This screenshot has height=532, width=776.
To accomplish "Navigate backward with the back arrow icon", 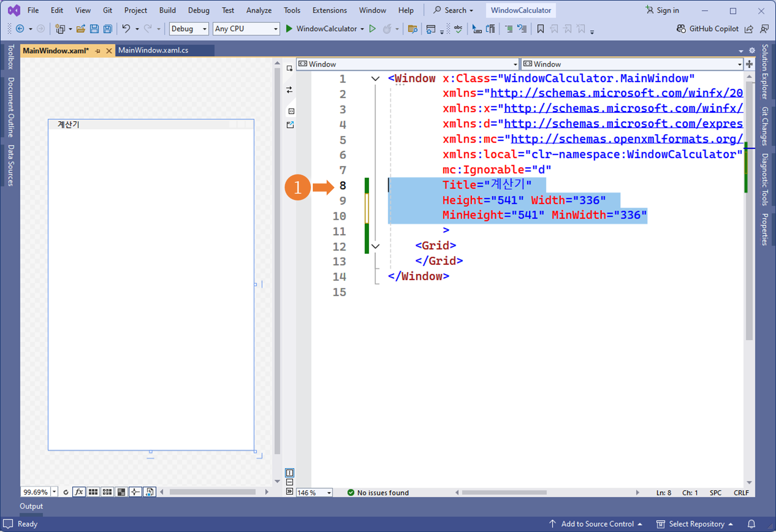I will tap(20, 29).
